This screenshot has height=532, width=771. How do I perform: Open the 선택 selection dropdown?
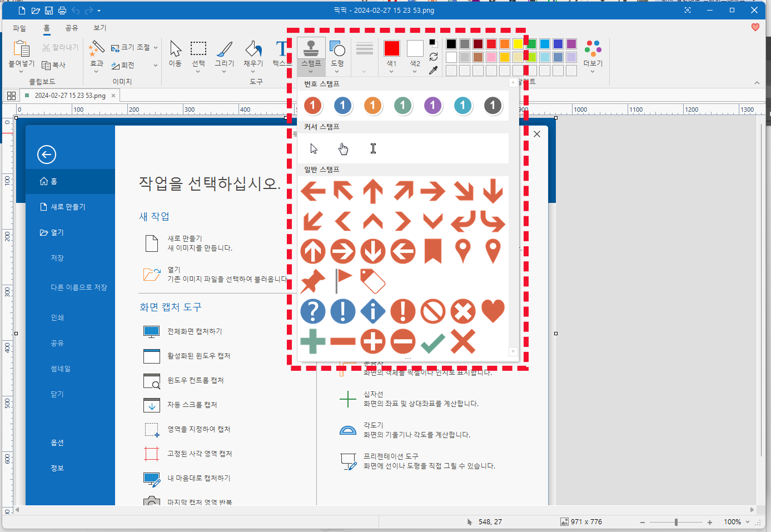click(198, 71)
